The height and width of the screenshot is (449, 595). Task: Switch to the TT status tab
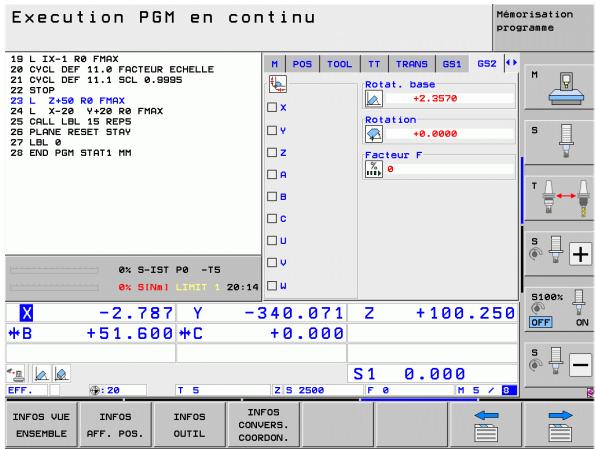click(374, 64)
